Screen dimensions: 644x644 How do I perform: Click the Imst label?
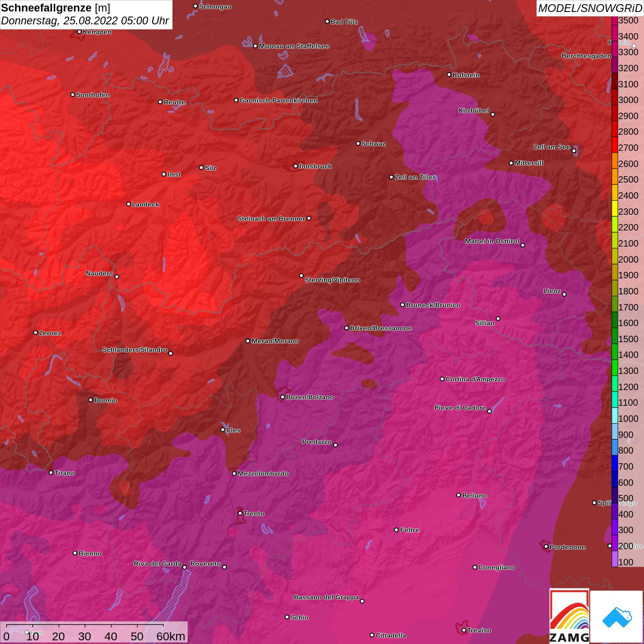pos(174,174)
